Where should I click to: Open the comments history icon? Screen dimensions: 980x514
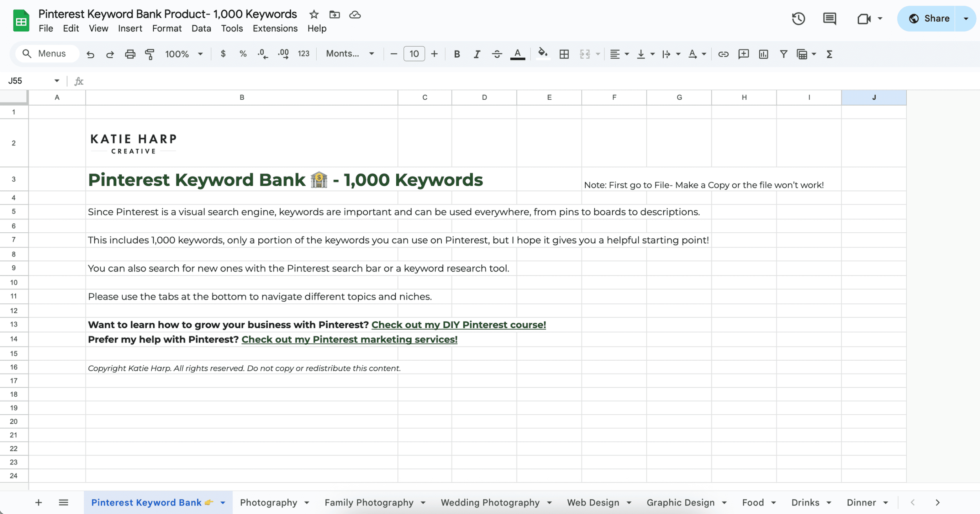829,18
